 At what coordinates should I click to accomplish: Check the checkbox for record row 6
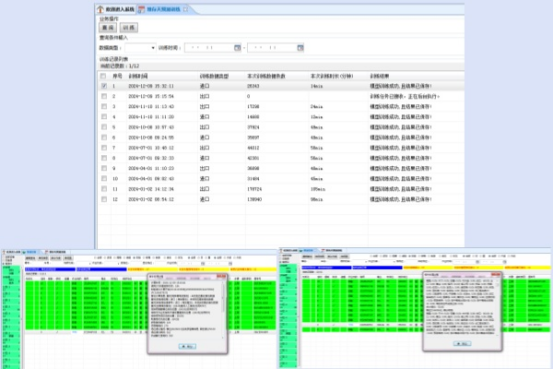click(x=104, y=137)
